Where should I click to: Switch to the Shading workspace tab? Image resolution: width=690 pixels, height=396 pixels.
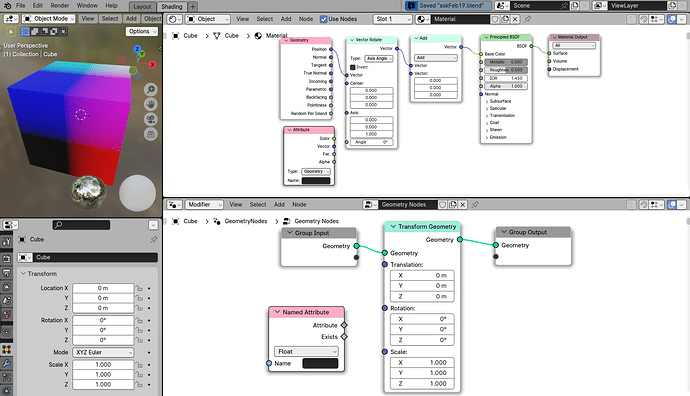(172, 7)
